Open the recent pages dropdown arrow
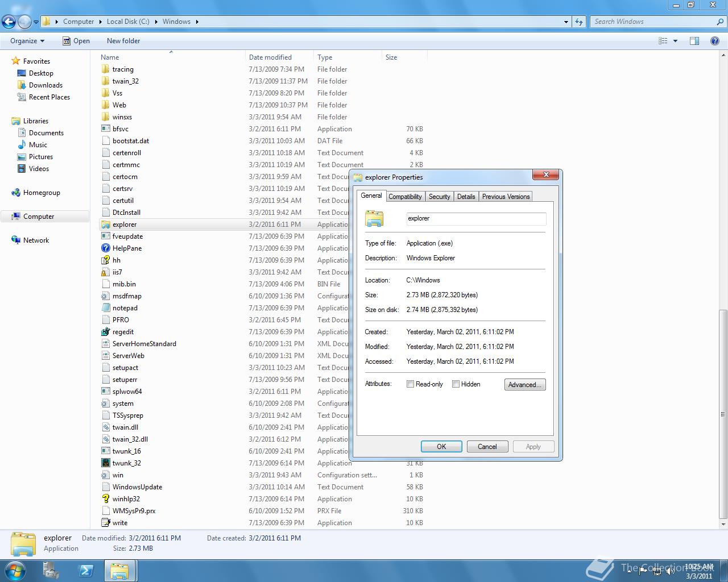The image size is (728, 582). [36, 22]
